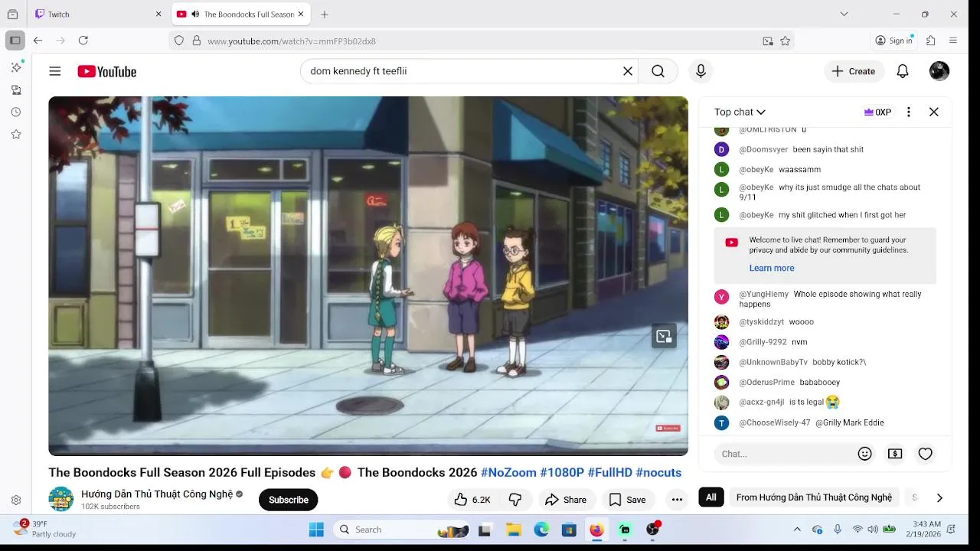Screen dimensions: 980x551
Task: Open Hướng Dẫn Thủ Thuật Công Nghệ channel
Action: (x=157, y=494)
